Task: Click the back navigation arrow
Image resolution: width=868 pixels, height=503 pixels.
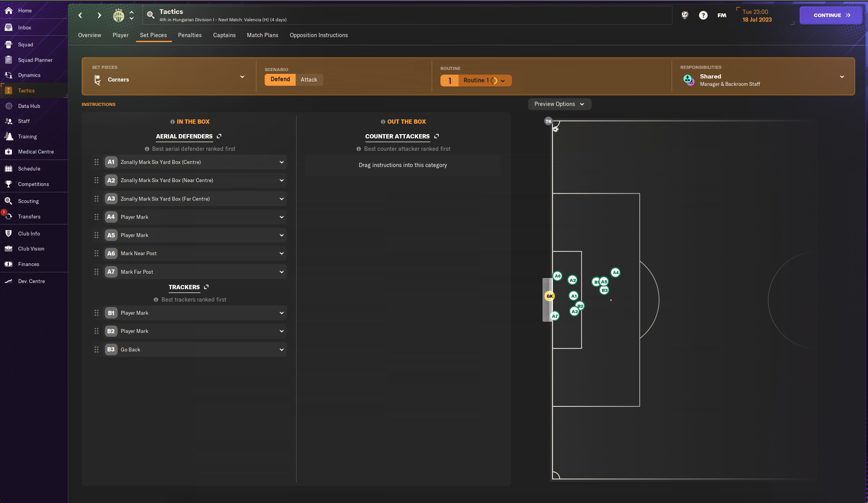Action: click(80, 15)
